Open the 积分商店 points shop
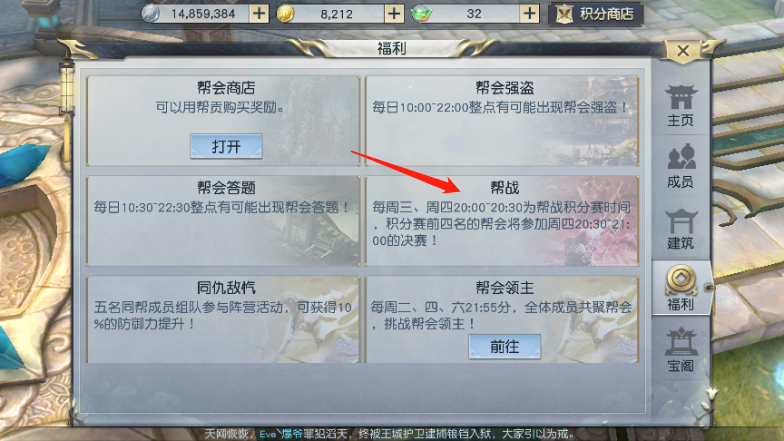This screenshot has height=441, width=784. [x=596, y=14]
